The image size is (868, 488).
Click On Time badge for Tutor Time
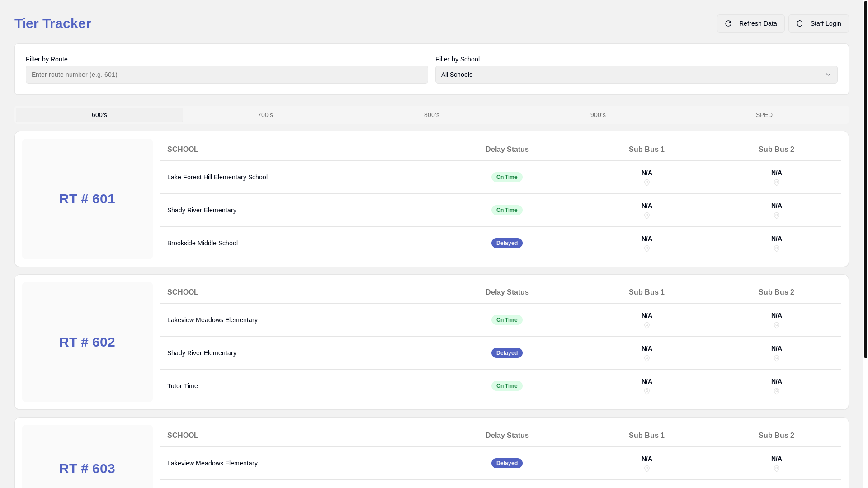pos(507,386)
